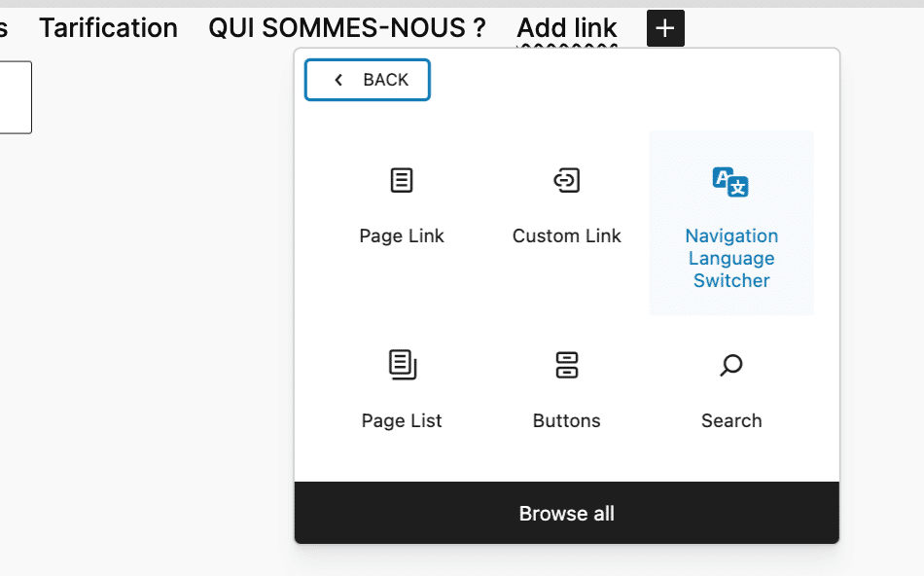Insert a Custom Link block via its icon
This screenshot has height=576, width=924.
point(567,180)
